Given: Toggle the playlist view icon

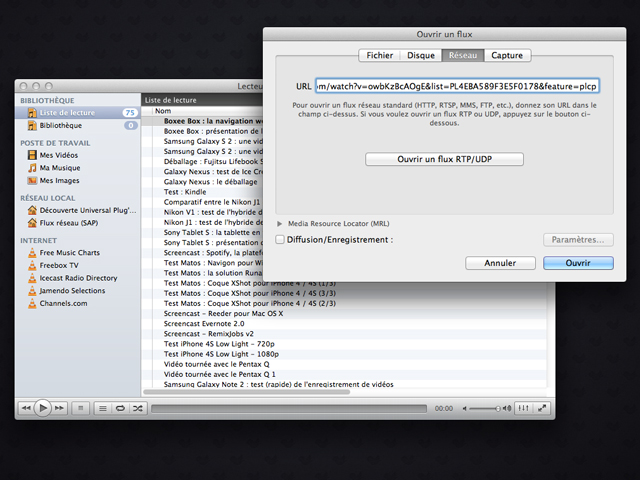Looking at the screenshot, I should [x=103, y=408].
